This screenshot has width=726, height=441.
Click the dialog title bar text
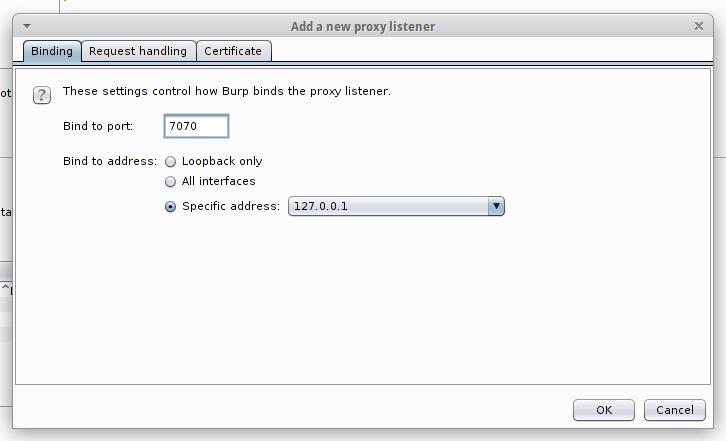(363, 26)
